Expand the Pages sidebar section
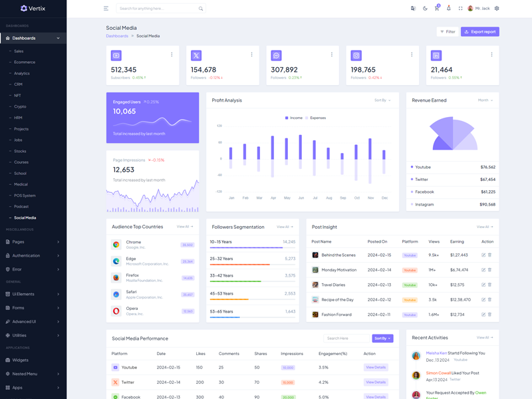Screen dimensions: 532x399 coord(33,242)
